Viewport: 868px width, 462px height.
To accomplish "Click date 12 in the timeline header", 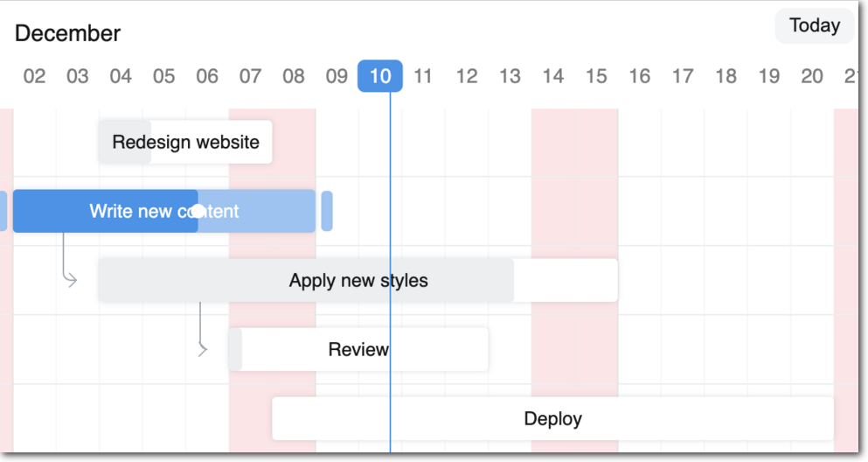I will (467, 76).
